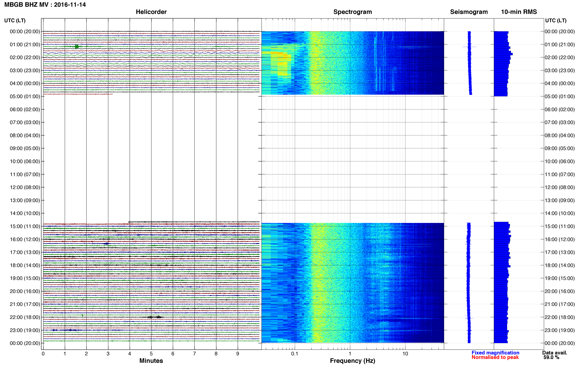Click the 'Seismogram' panel heading

(x=469, y=12)
